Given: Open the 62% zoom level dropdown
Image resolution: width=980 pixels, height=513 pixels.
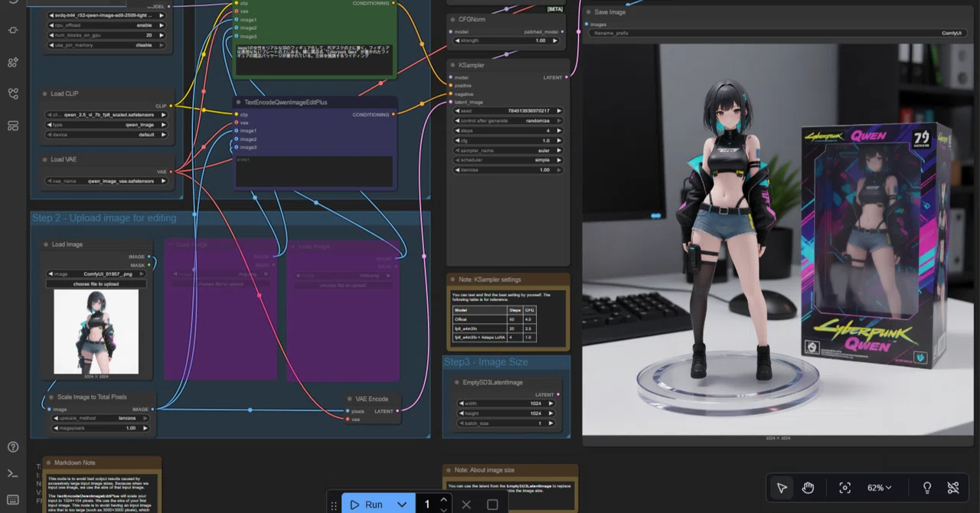Looking at the screenshot, I should (880, 488).
